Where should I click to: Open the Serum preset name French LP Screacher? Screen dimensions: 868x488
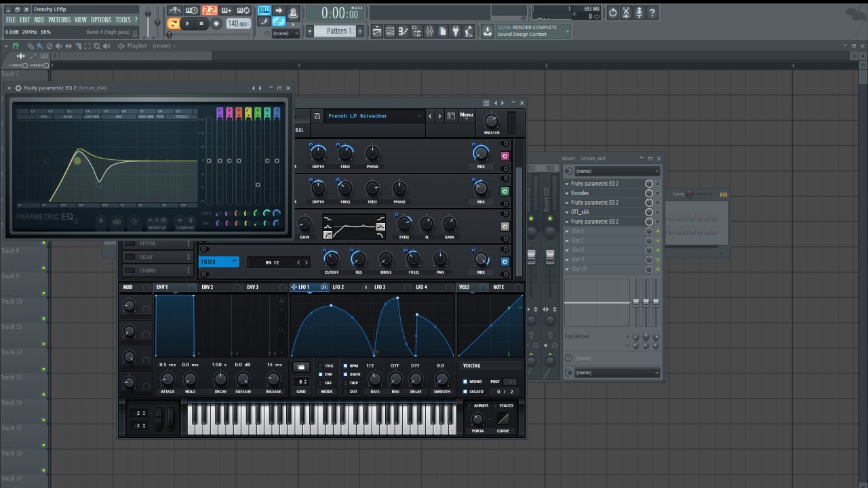click(373, 116)
